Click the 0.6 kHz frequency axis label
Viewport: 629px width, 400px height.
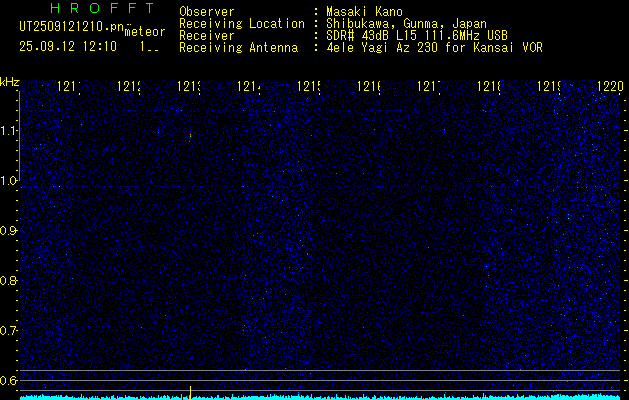point(8,380)
